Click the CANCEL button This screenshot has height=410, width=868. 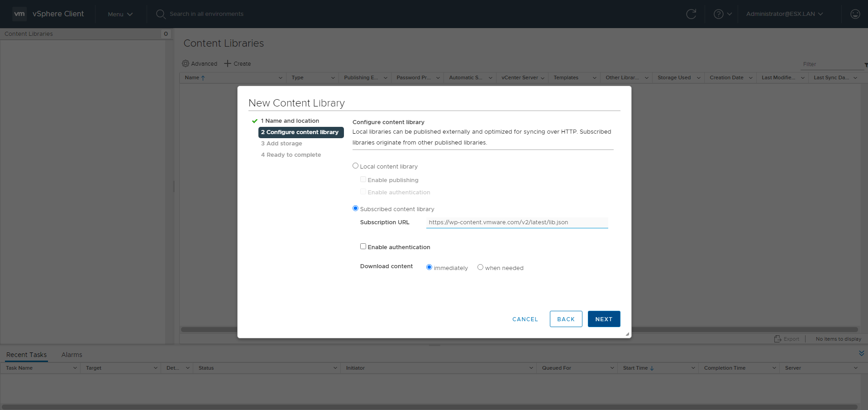pos(525,319)
